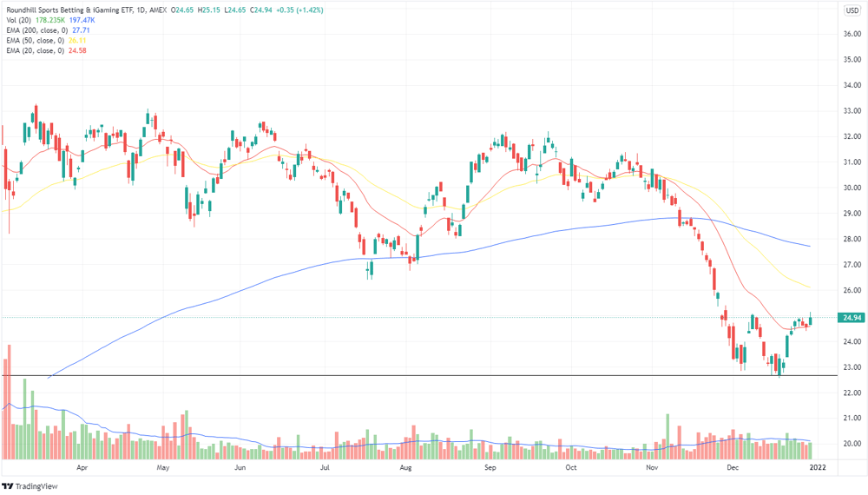The width and height of the screenshot is (868, 495).
Task: Click the 178.235K volume value
Action: [50, 20]
